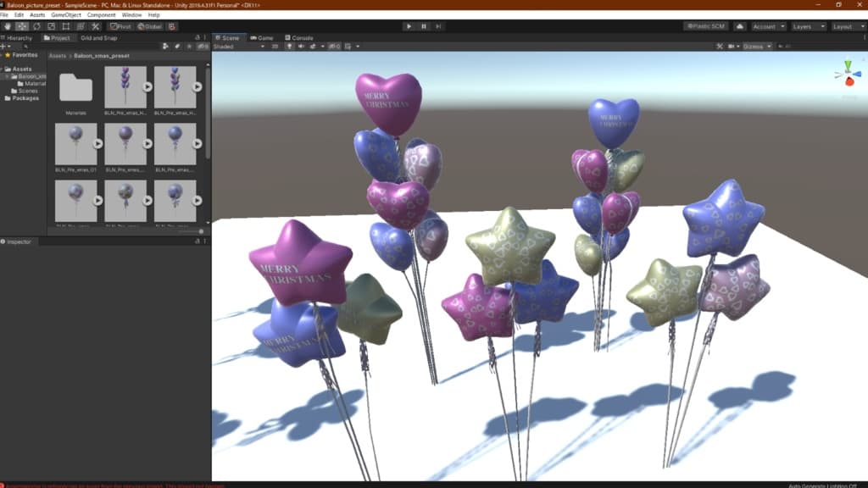Toggle Global/Local handle rotation
Screen dimensions: 868x488
pos(149,26)
